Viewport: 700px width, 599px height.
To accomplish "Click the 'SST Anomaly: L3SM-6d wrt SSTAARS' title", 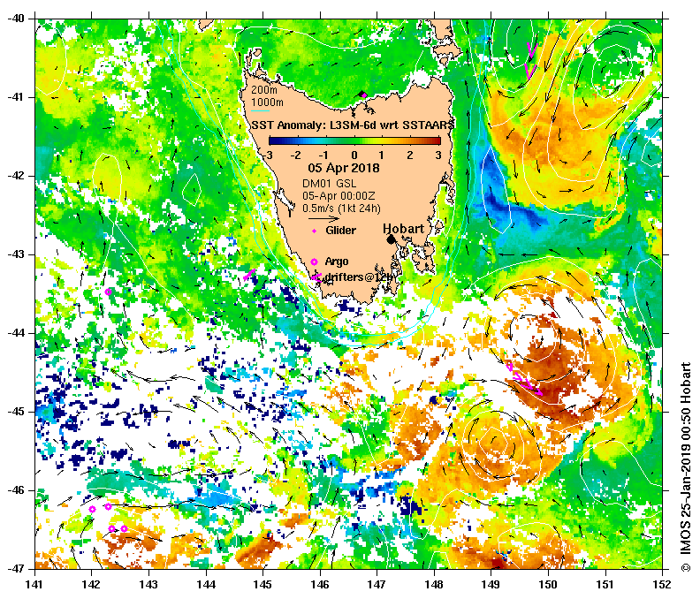I will point(353,125).
